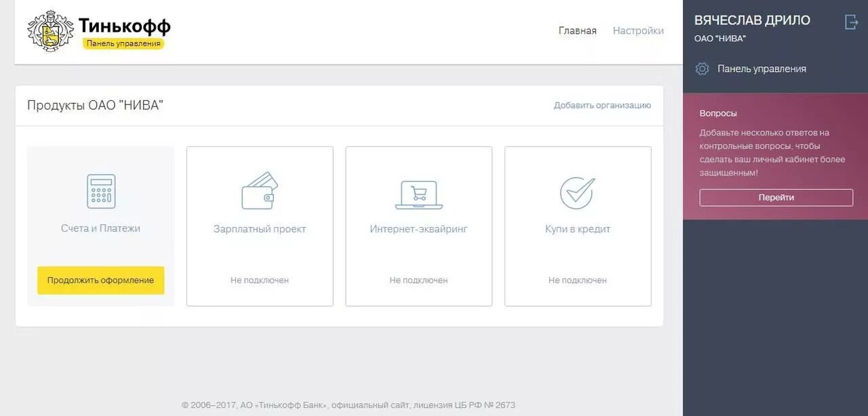Click ОАО "НИВА" under the user name
This screenshot has width=868, height=416.
pyautogui.click(x=720, y=39)
